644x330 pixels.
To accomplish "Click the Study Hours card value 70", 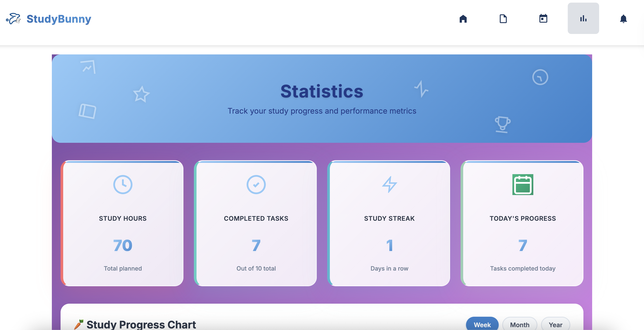I will point(122,245).
